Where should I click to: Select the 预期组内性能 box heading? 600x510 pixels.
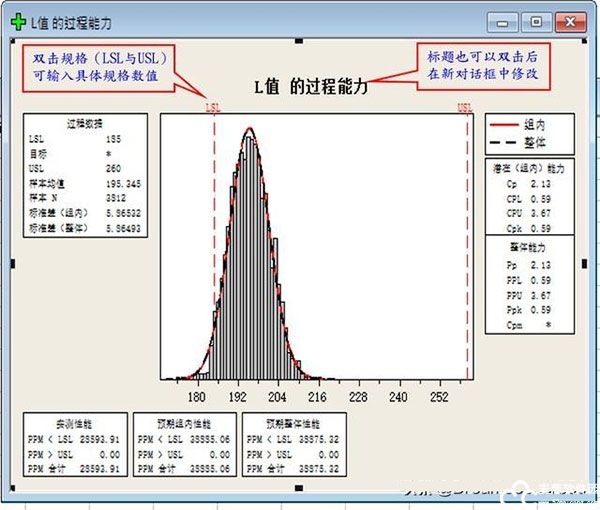(184, 424)
